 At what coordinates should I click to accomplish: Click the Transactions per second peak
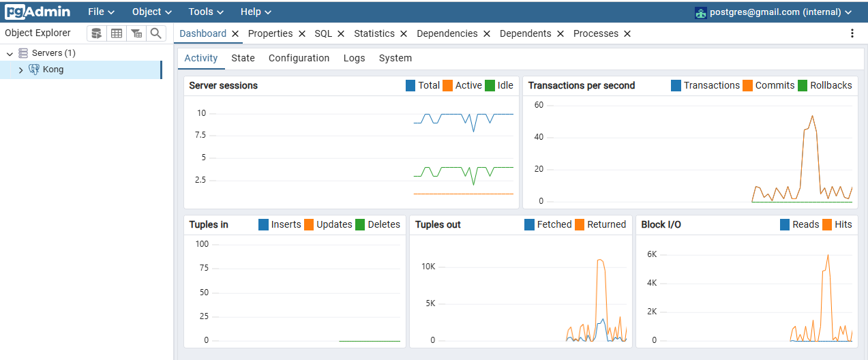click(x=812, y=117)
